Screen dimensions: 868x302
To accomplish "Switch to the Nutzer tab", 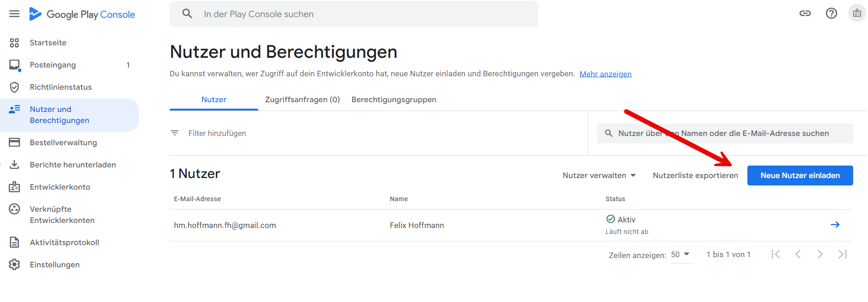I will coord(214,100).
